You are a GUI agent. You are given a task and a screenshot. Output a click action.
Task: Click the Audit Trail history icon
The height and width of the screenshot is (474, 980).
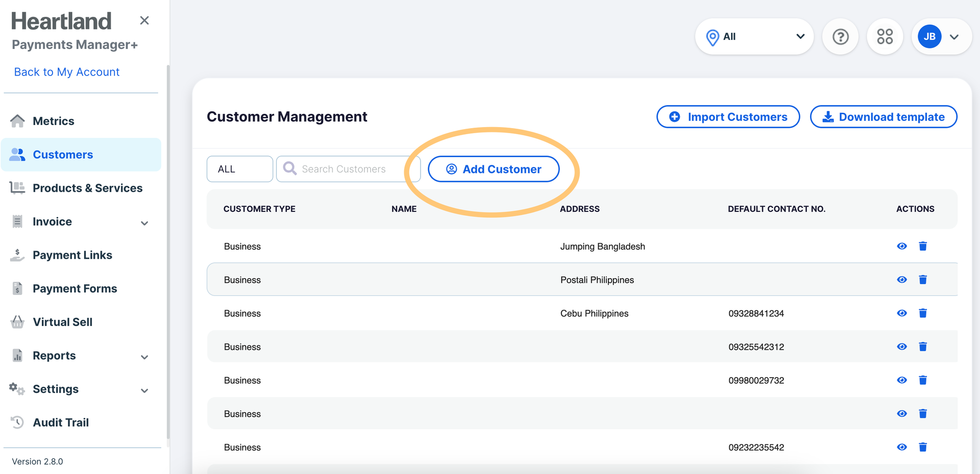click(17, 422)
